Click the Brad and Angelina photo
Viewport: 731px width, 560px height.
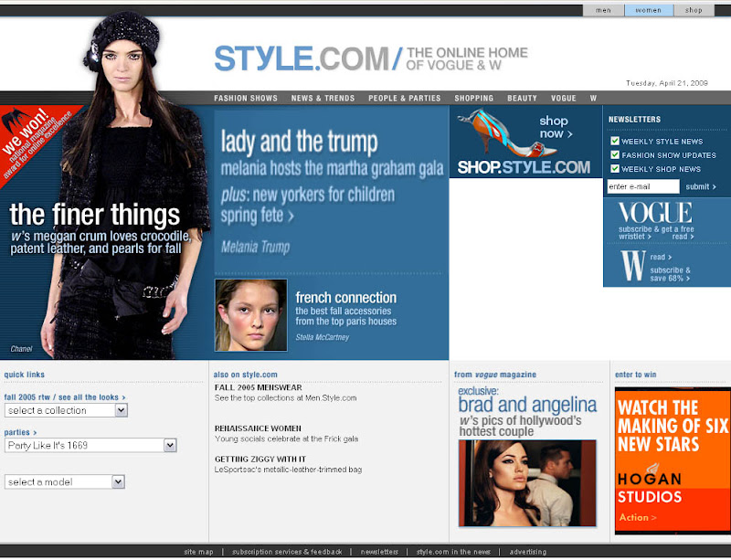(x=527, y=483)
